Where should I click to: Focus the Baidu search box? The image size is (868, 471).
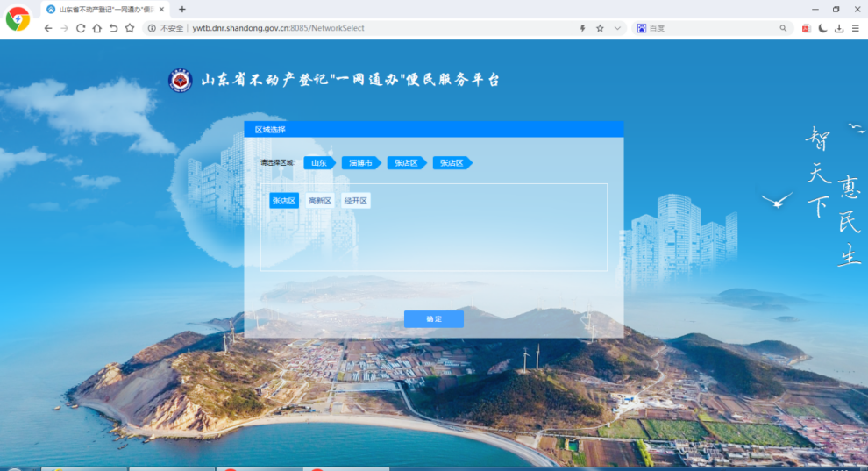click(713, 28)
